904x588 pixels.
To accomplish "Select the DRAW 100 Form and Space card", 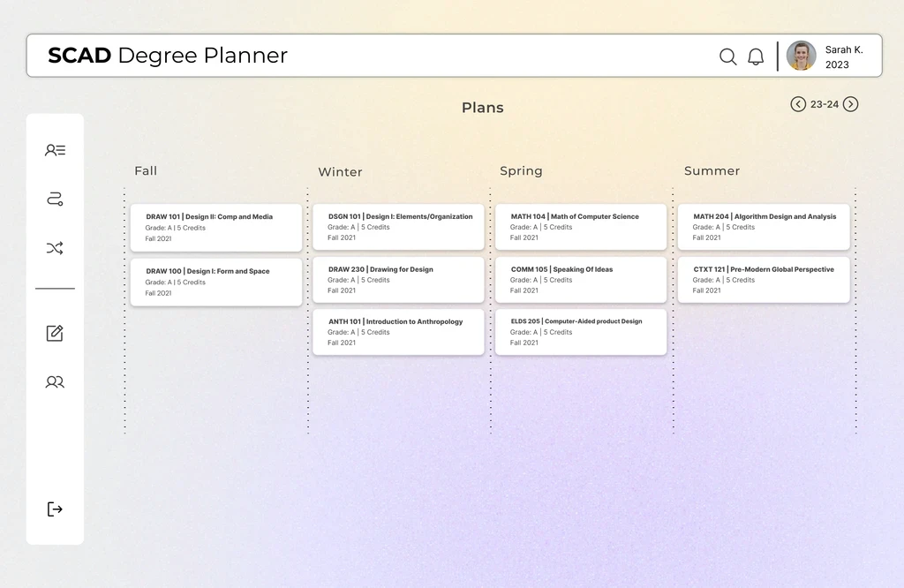I will (x=216, y=282).
